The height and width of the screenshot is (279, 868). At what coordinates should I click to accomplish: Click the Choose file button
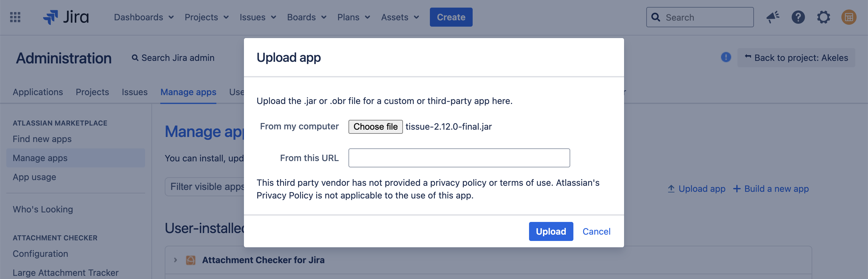(x=375, y=127)
